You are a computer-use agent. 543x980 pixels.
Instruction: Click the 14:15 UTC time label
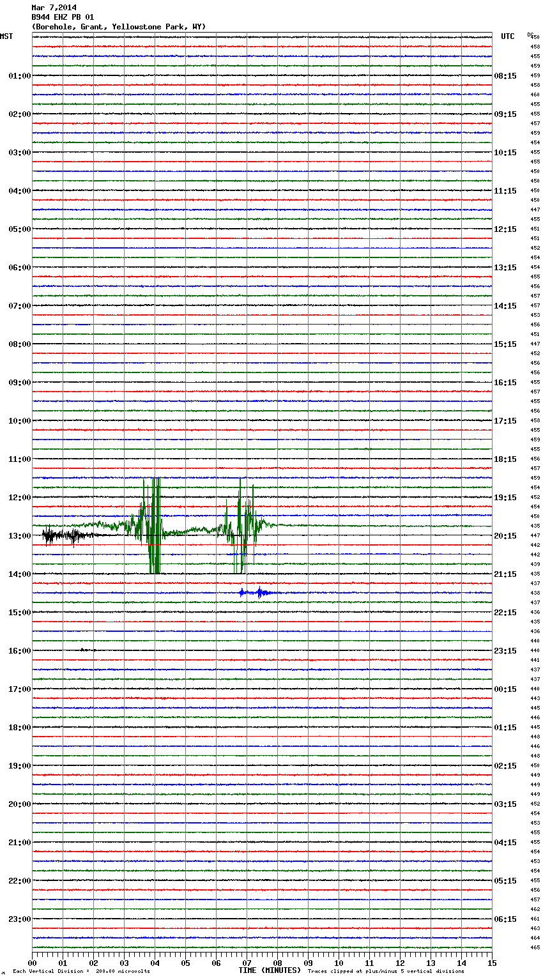tap(505, 306)
